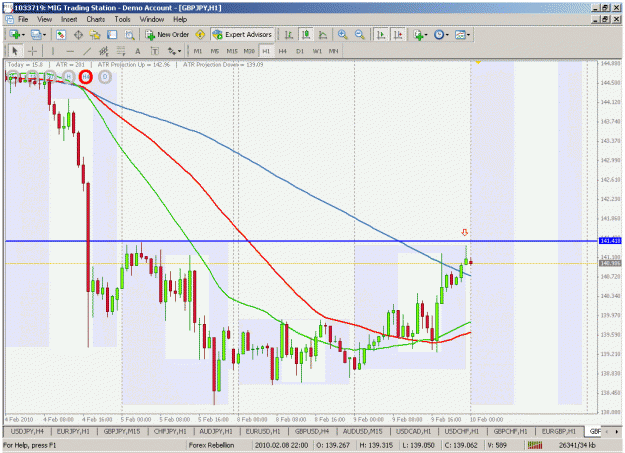This screenshot has height=453, width=625.
Task: Click the Indicators list toolbar icon
Action: (418, 35)
